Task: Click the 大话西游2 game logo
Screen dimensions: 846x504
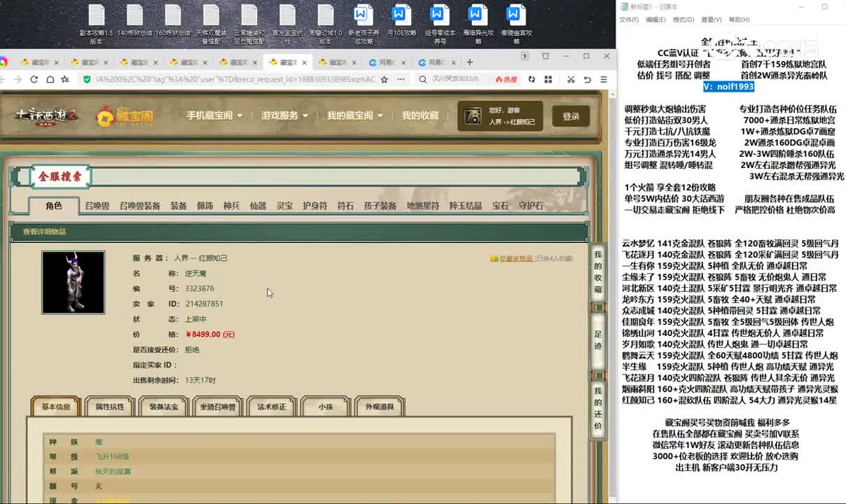Action: pyautogui.click(x=47, y=115)
